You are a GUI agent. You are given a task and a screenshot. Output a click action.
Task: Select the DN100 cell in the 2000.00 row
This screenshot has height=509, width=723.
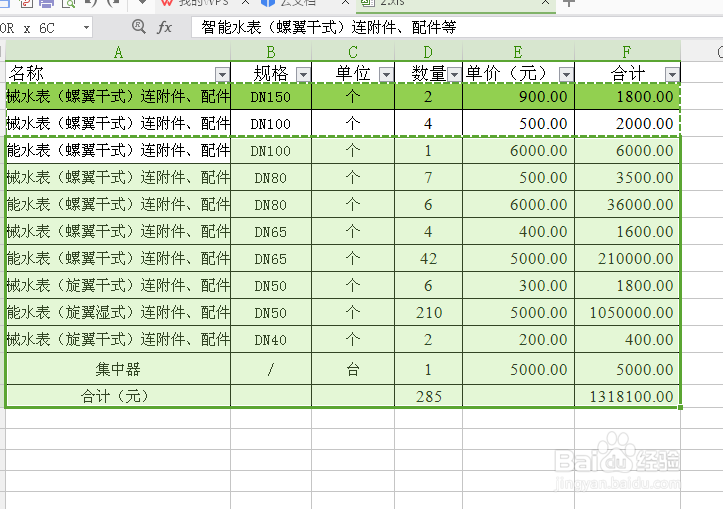(271, 123)
